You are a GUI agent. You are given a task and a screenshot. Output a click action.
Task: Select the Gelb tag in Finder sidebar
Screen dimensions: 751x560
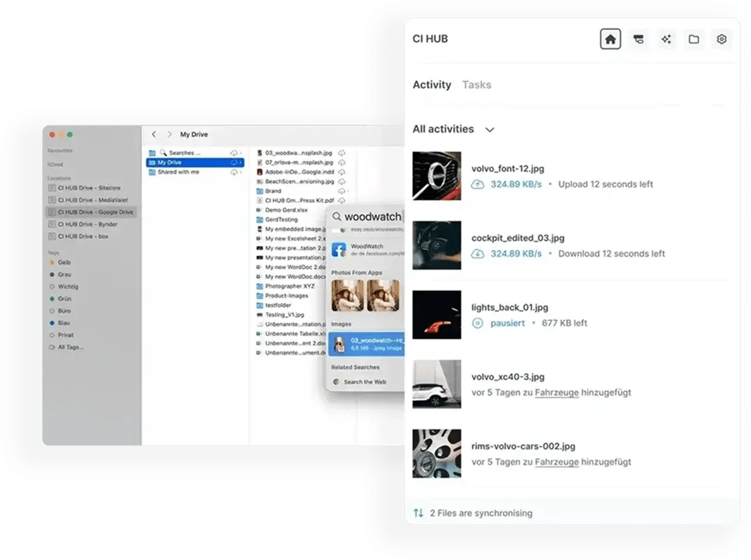tap(60, 263)
